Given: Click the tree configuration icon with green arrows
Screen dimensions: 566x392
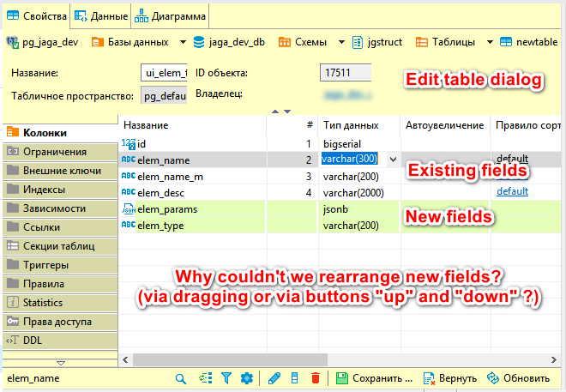Looking at the screenshot, I should (x=206, y=378).
